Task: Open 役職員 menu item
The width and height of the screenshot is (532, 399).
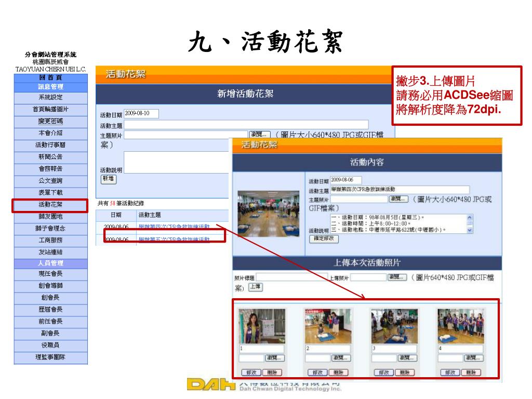Action: [50, 345]
